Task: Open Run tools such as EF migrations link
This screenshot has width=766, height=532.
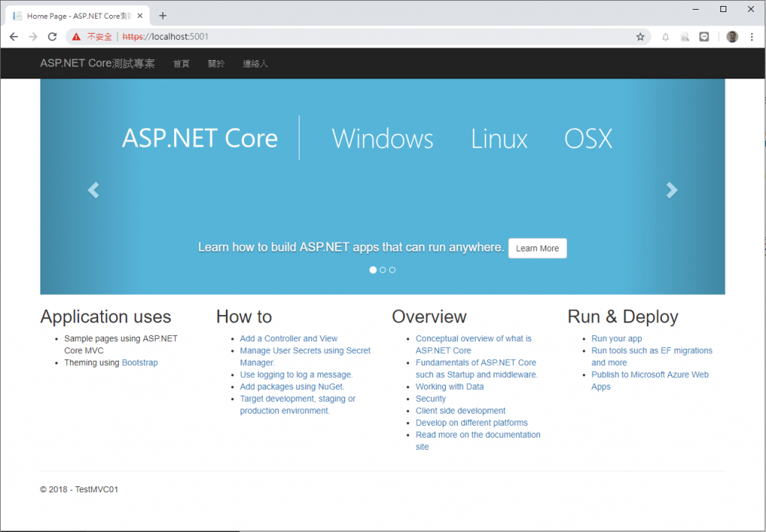Action: [652, 357]
